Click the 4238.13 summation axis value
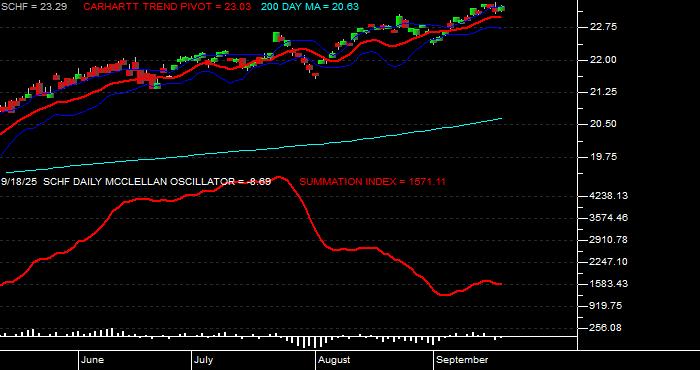The width and height of the screenshot is (700, 370). click(607, 195)
